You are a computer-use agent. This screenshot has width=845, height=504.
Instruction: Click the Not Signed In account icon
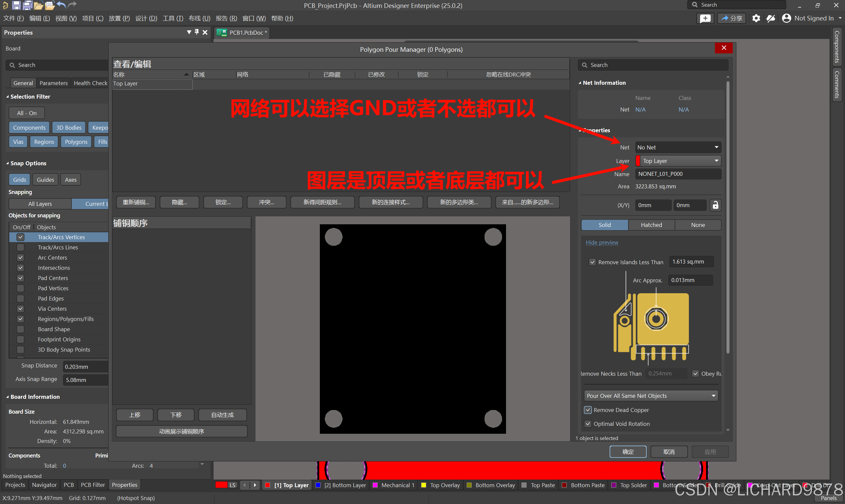[786, 18]
